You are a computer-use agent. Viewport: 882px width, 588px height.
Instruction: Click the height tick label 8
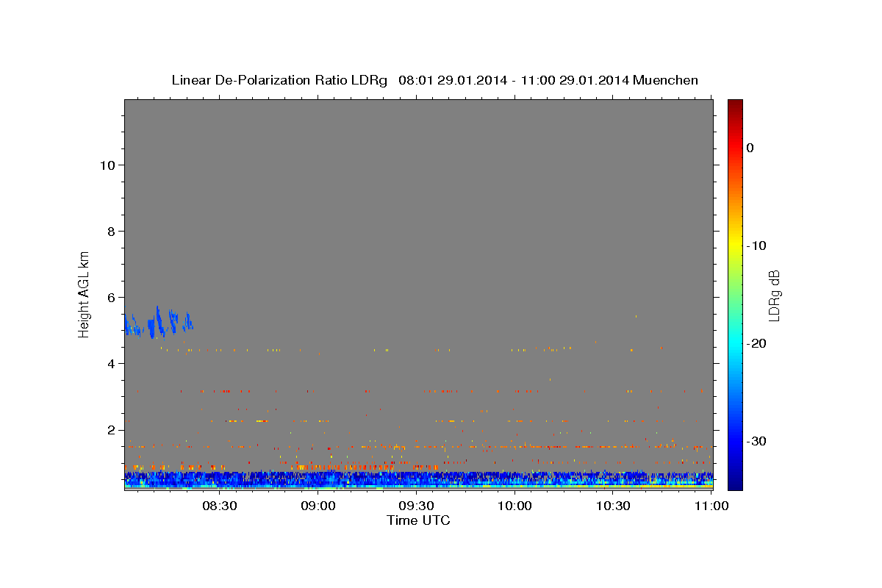(x=110, y=232)
